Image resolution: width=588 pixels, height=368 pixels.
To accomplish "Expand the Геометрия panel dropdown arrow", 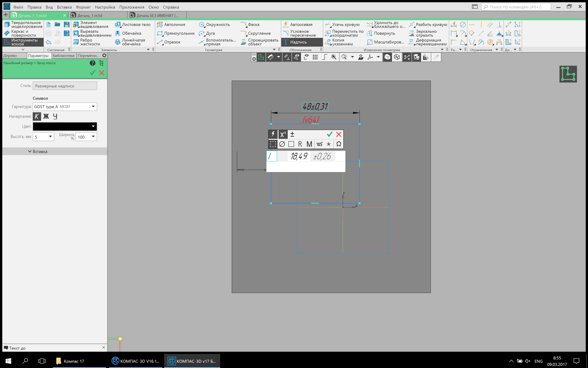I will pyautogui.click(x=274, y=50).
